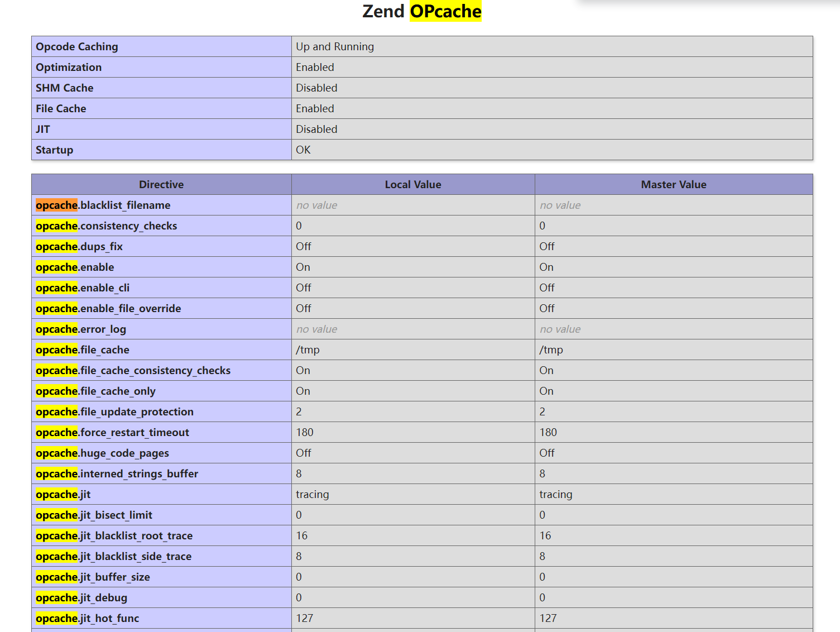Viewport: 840px width, 632px height.
Task: Select the opcache.file_cache local value '/tmp'
Action: [x=308, y=350]
